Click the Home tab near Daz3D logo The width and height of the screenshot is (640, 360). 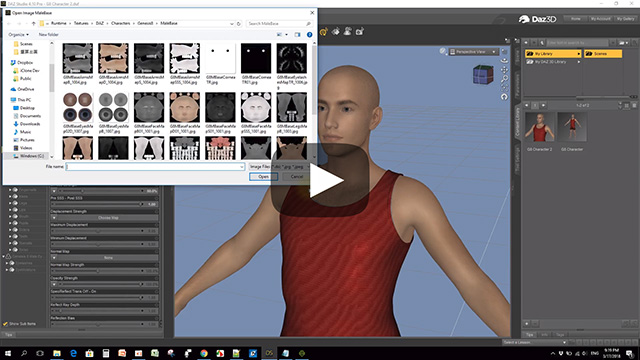coord(576,19)
